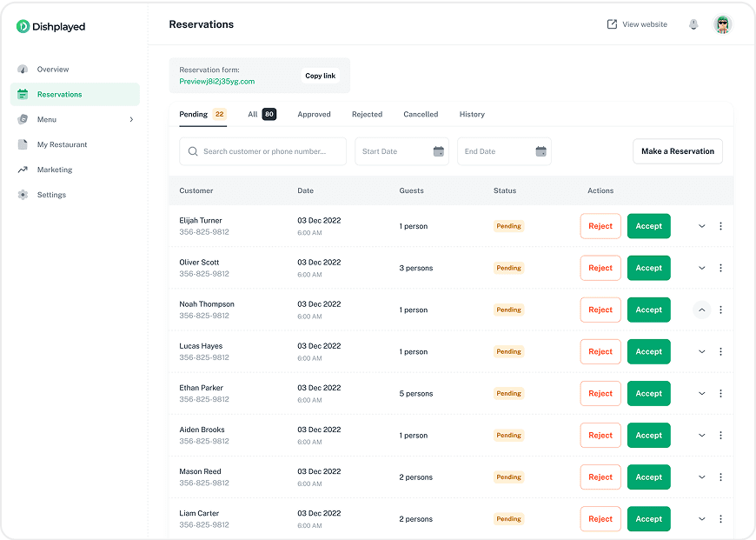Open the Overview dashboard icon in sidebar

[23, 70]
